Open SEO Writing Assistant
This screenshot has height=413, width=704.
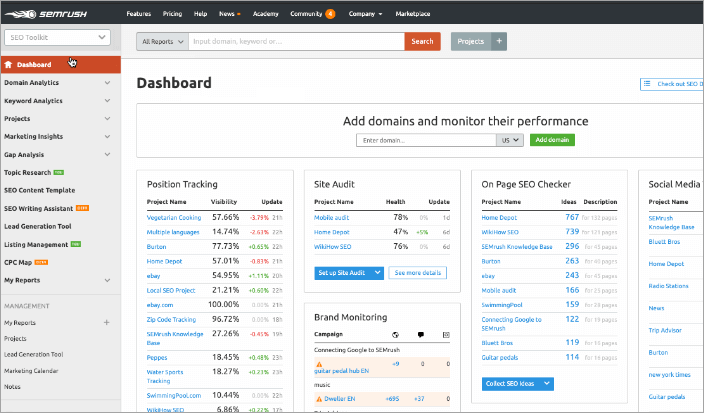point(38,208)
